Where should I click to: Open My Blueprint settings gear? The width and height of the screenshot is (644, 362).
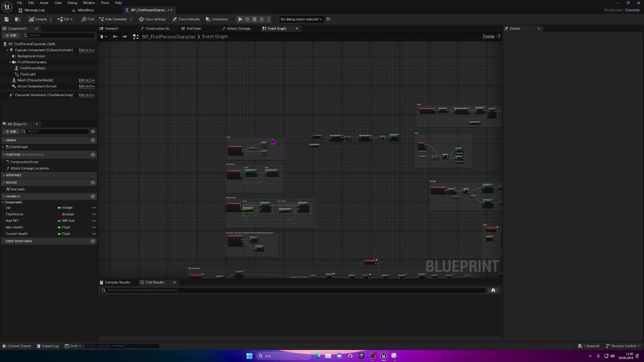pos(93,131)
